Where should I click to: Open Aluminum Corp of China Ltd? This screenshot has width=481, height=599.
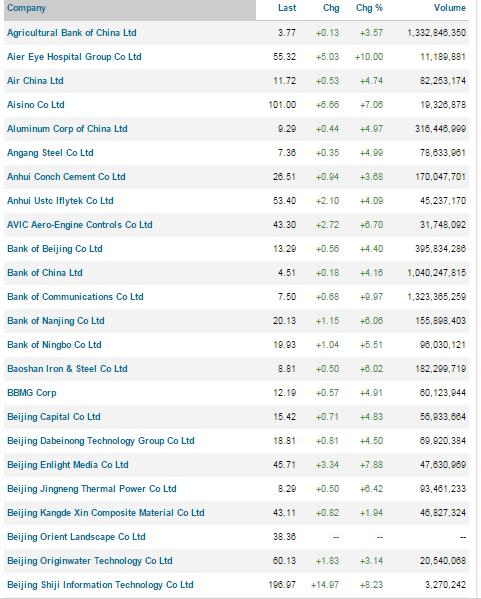(x=67, y=129)
